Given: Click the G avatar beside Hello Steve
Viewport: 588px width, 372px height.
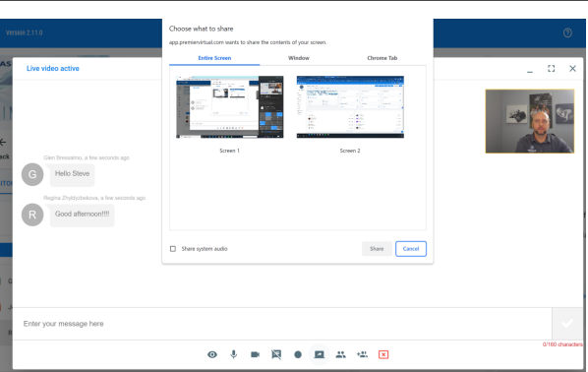Looking at the screenshot, I should (x=32, y=174).
